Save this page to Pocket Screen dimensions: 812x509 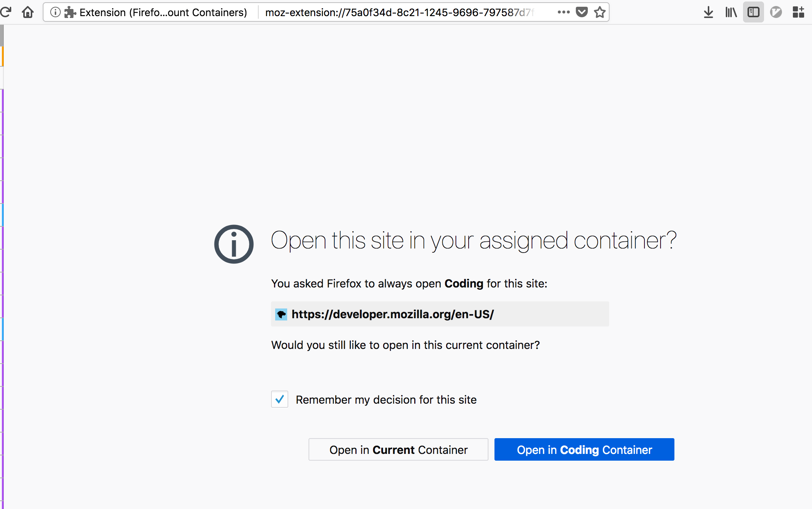pos(581,12)
